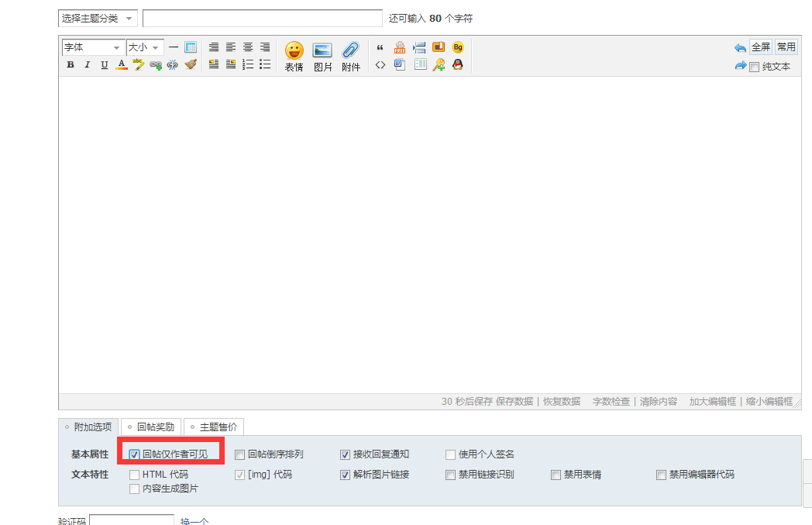Click 缩小编辑框 to shrink editor
This screenshot has height=525, width=812.
pyautogui.click(x=769, y=402)
